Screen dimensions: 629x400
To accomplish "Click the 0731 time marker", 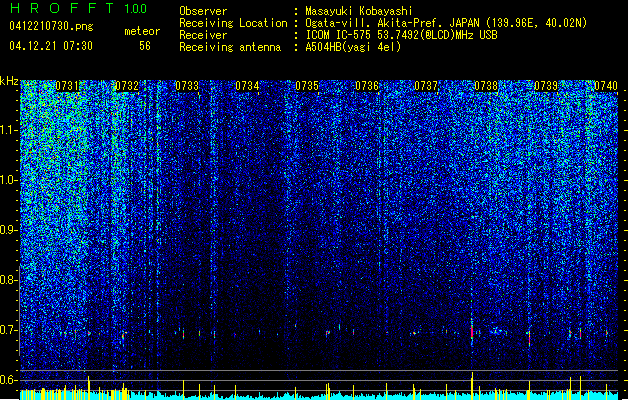I will [x=67, y=86].
